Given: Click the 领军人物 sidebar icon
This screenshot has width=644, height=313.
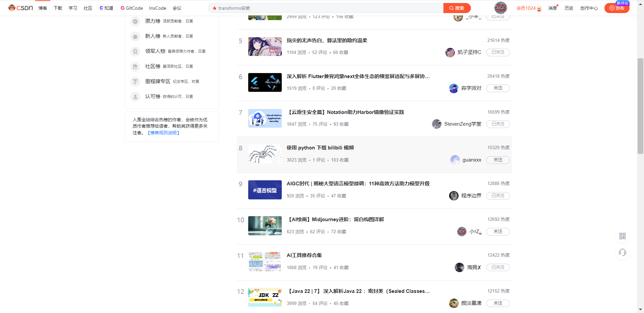Looking at the screenshot, I should point(135,52).
